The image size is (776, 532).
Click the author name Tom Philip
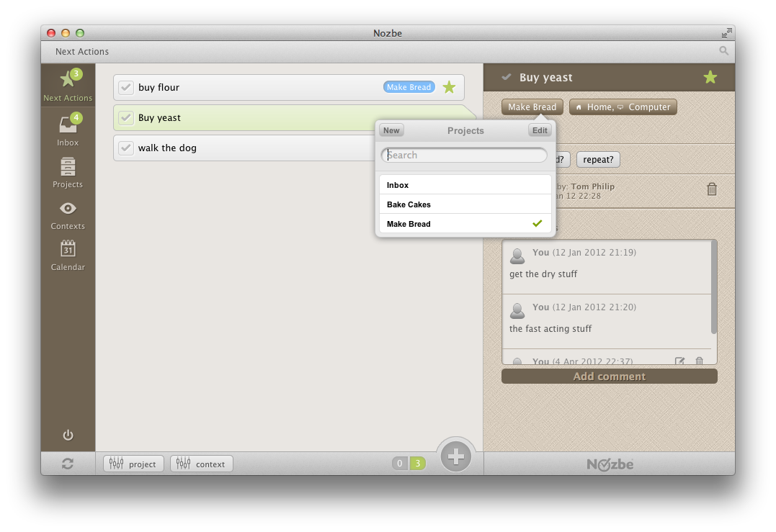(x=593, y=186)
